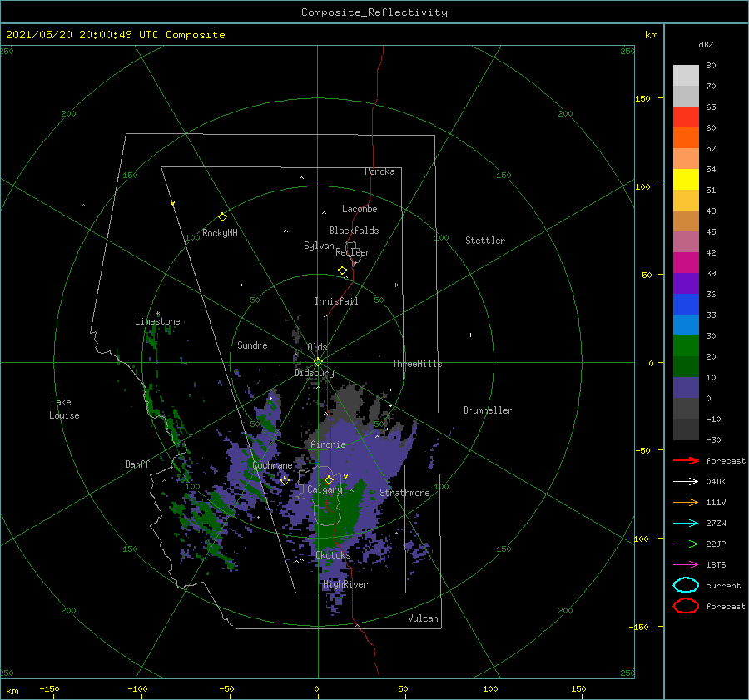Image resolution: width=749 pixels, height=700 pixels.
Task: Click the Composite_Reflectivity title
Action: pyautogui.click(x=374, y=12)
